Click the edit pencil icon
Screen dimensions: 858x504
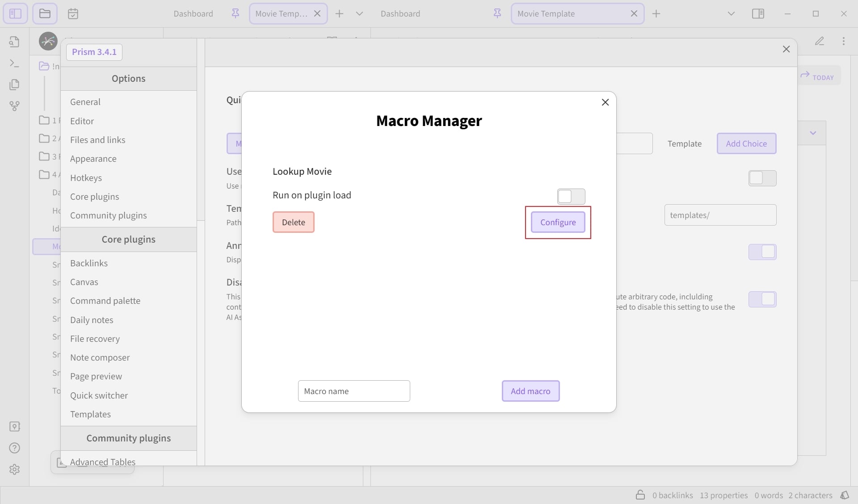click(x=819, y=41)
